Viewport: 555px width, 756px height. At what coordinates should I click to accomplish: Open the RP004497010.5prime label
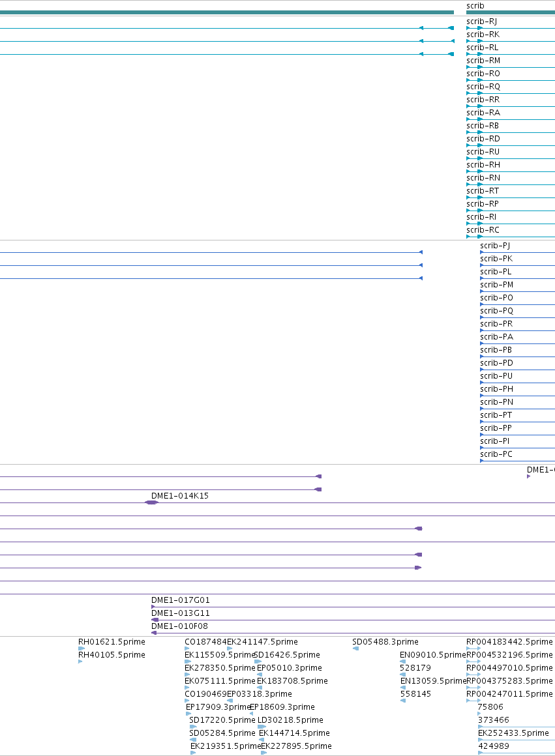click(x=509, y=668)
